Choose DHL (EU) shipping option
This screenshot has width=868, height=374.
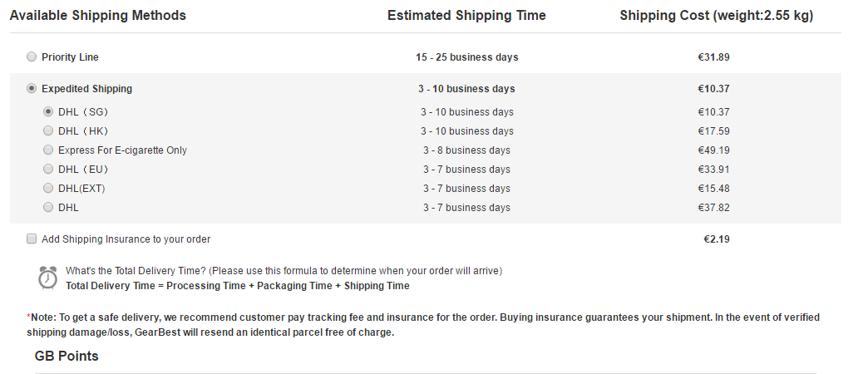(48, 169)
